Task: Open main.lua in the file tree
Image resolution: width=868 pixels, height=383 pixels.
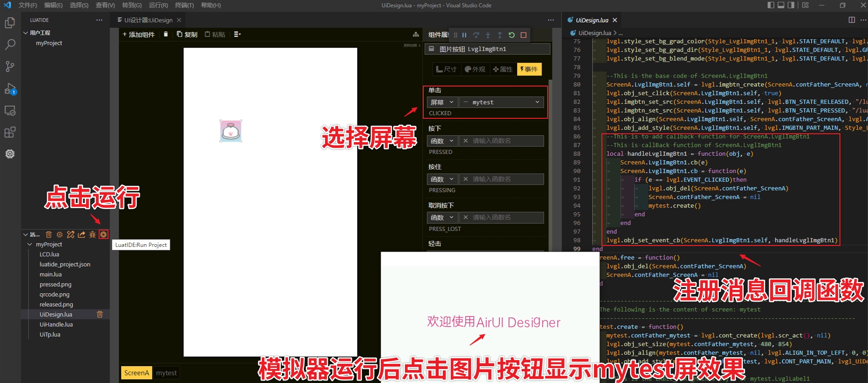Action: point(51,274)
